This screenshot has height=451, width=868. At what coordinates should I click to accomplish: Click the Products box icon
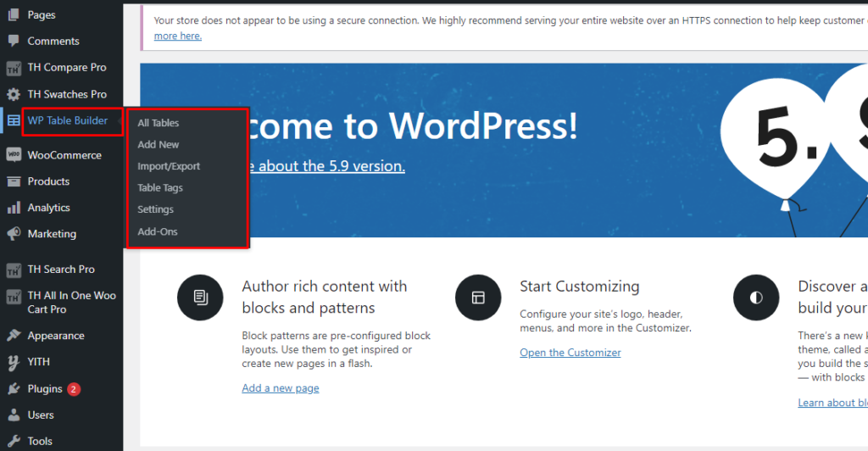[x=14, y=181]
